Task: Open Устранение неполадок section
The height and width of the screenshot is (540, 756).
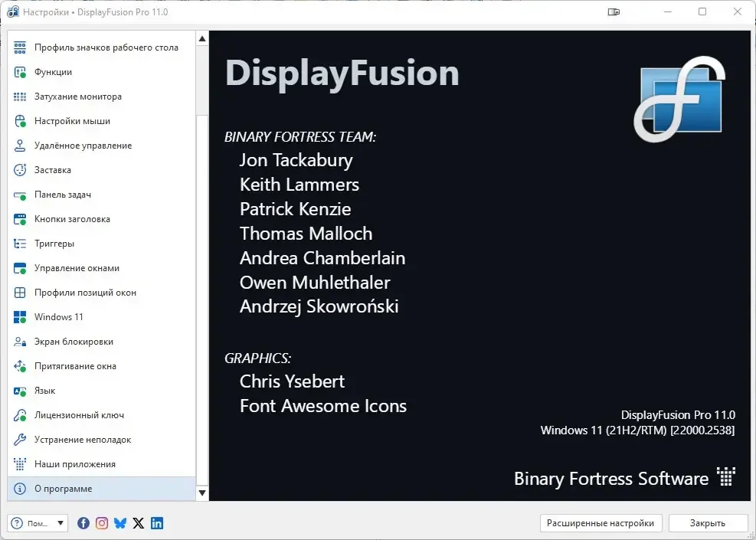Action: tap(101, 440)
